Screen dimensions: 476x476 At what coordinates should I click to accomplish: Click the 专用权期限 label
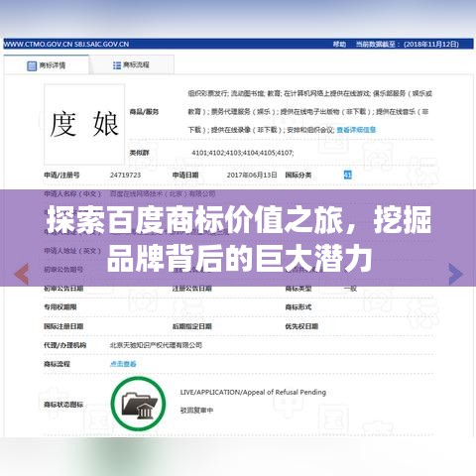[x=60, y=307]
